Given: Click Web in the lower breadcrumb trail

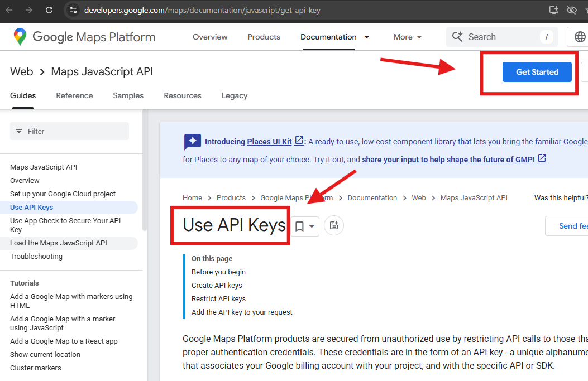Looking at the screenshot, I should (x=418, y=198).
